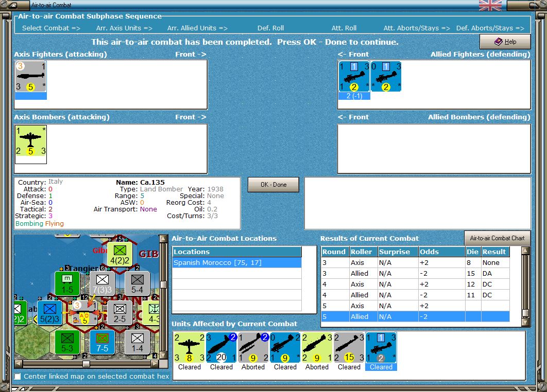The height and width of the screenshot is (392, 547).
Task: Click the Bombing Flying status text
Action: point(40,224)
